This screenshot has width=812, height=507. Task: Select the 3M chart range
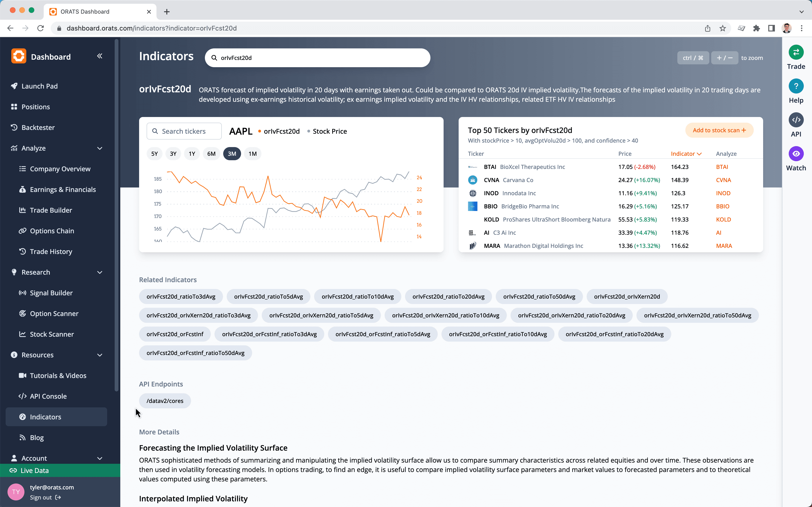click(x=232, y=154)
